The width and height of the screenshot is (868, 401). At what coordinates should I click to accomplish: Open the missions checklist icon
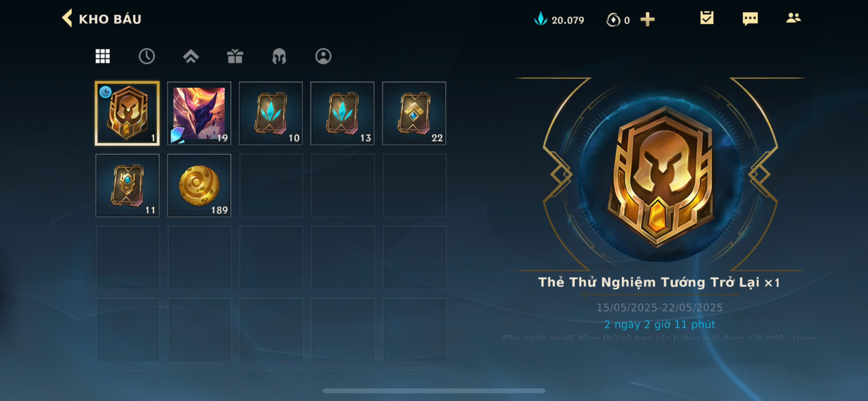coord(707,18)
